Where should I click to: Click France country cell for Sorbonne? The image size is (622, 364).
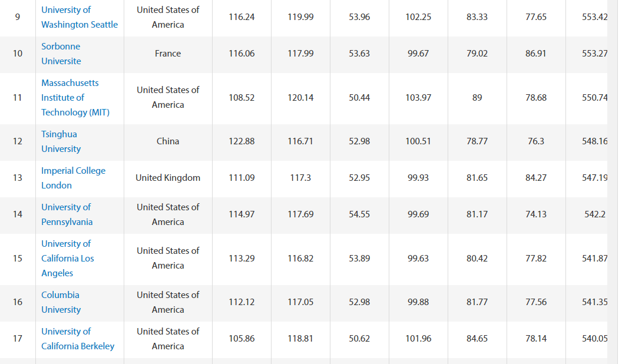click(x=168, y=54)
